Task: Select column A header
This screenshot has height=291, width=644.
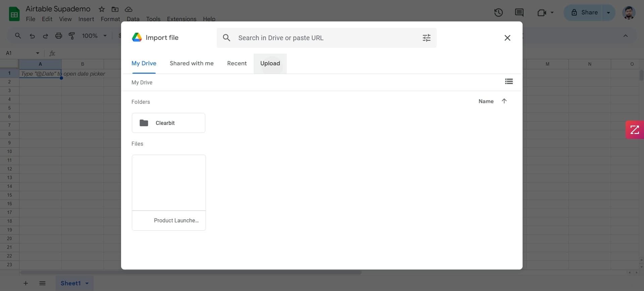Action: (x=40, y=64)
